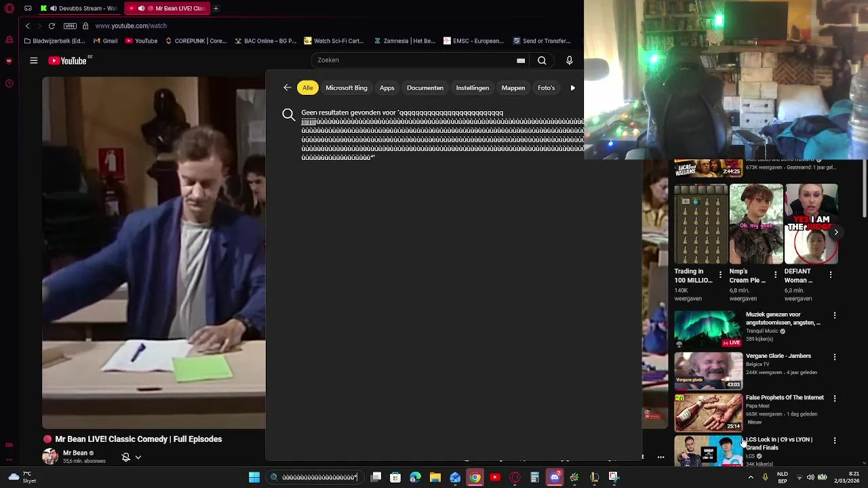This screenshot has width=868, height=488.
Task: Open the Mr Bean channel avatar
Action: 50,456
